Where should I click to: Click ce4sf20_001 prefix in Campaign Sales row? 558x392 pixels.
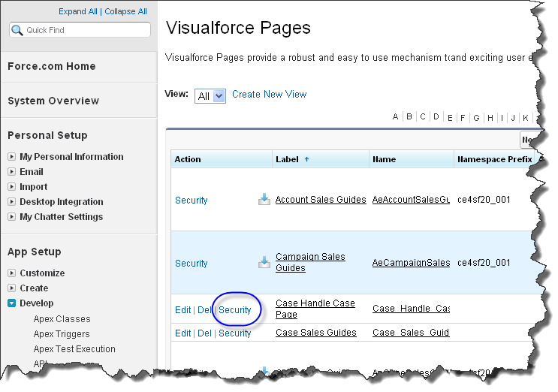(484, 263)
